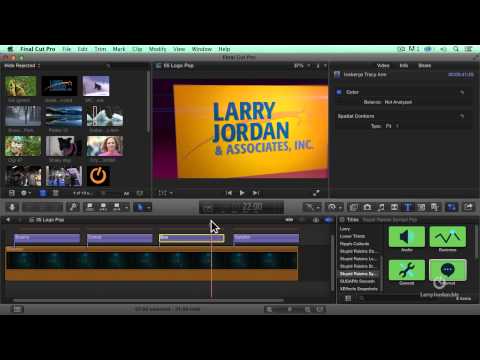Select the wrench title thumbnail

tap(407, 270)
